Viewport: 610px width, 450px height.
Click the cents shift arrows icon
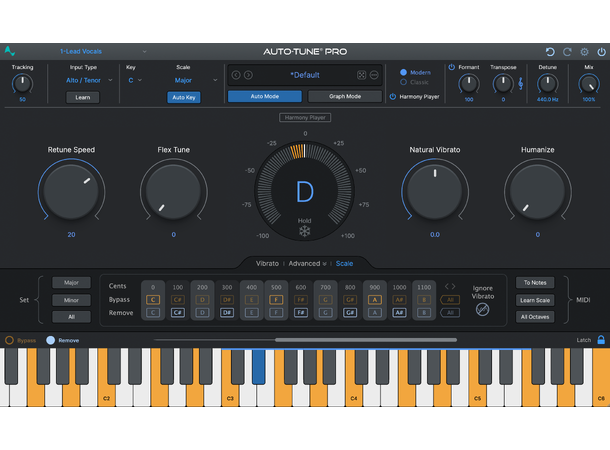pos(450,286)
